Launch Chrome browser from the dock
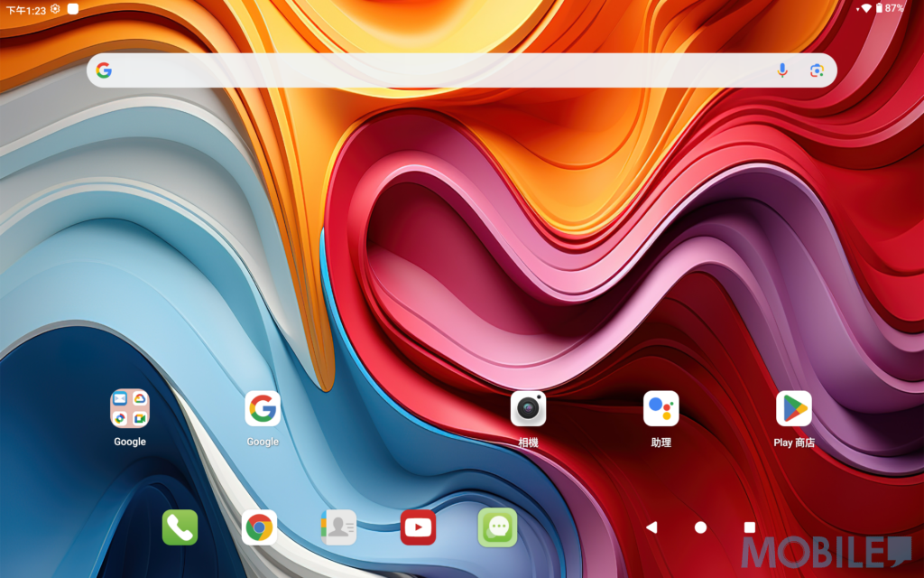The width and height of the screenshot is (924, 578). coord(259,527)
